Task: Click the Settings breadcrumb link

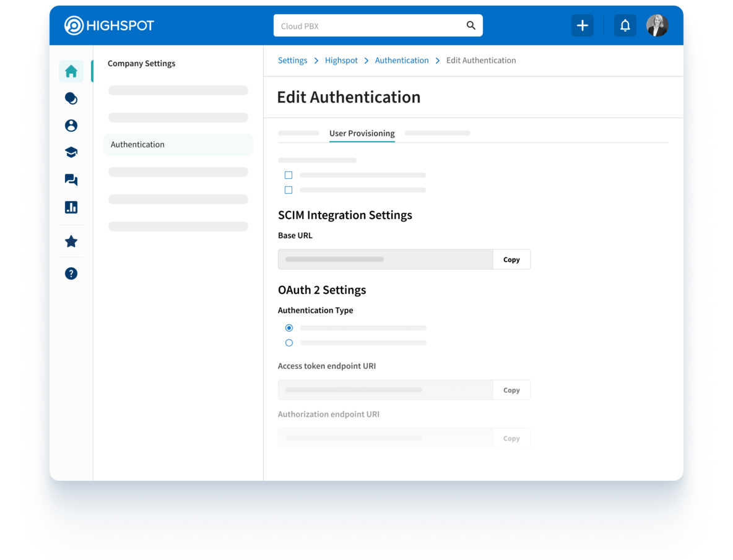Action: tap(293, 60)
